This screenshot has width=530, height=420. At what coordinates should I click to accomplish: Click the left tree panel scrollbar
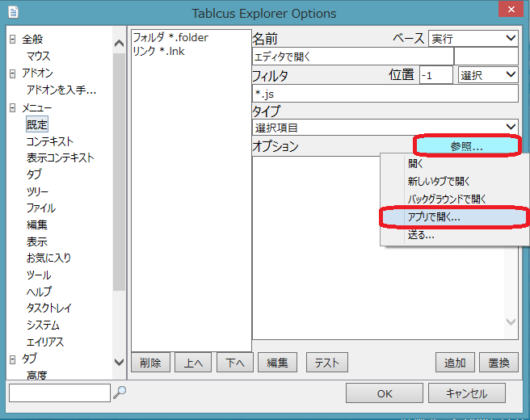click(x=119, y=202)
